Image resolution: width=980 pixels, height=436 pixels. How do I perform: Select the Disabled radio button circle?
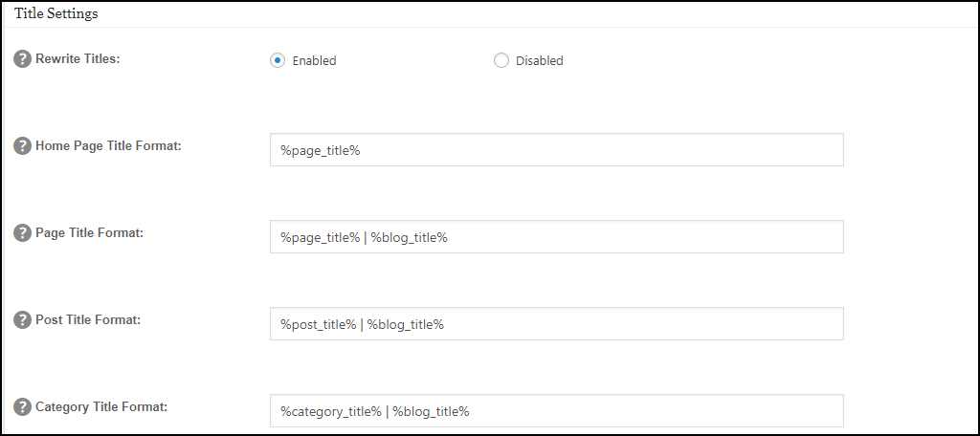point(501,60)
